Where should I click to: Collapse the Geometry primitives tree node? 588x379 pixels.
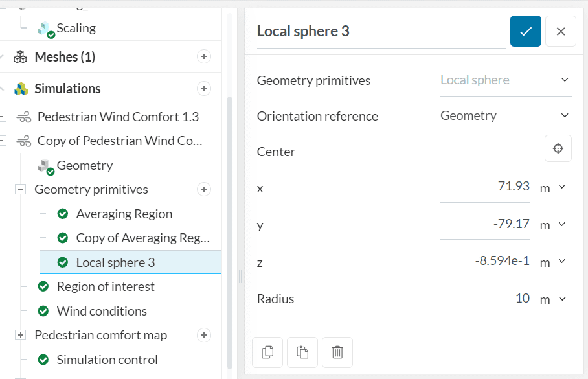[x=21, y=189]
